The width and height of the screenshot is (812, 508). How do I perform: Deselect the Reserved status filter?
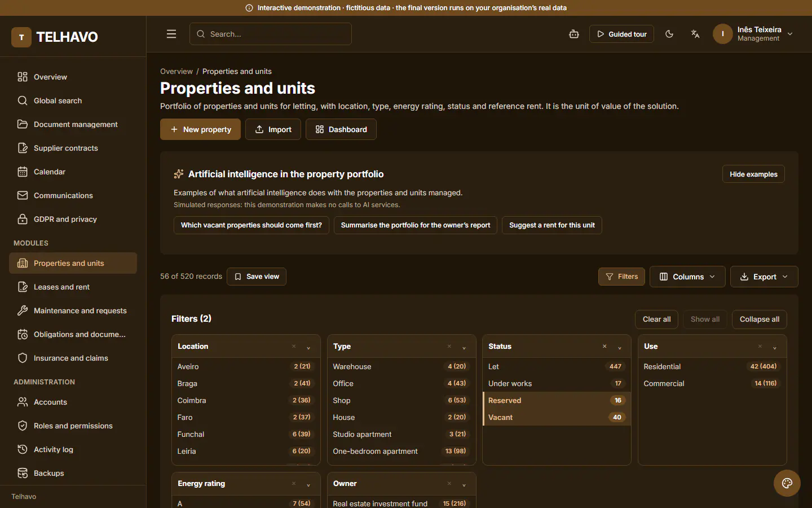557,400
